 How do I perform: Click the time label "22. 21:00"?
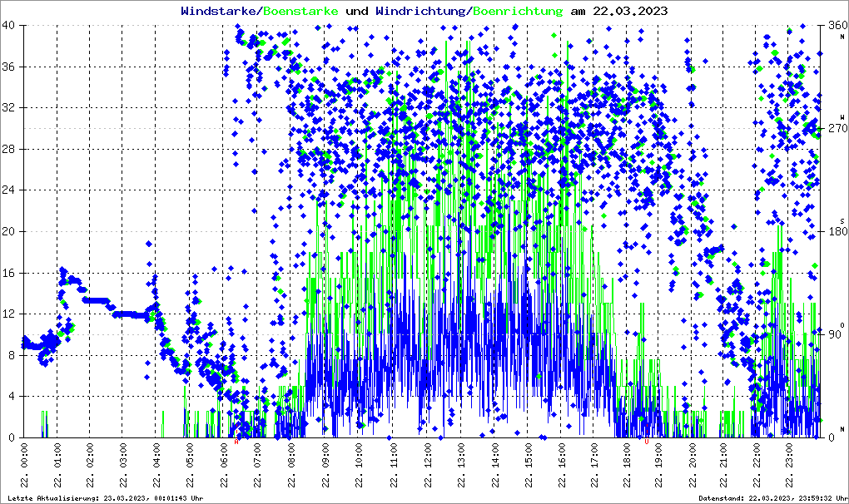tap(724, 466)
